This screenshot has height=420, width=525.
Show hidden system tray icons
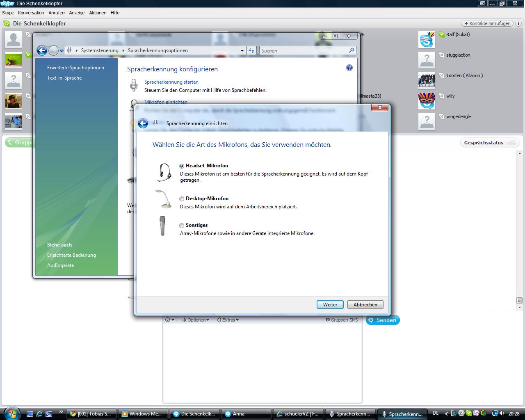point(447,413)
